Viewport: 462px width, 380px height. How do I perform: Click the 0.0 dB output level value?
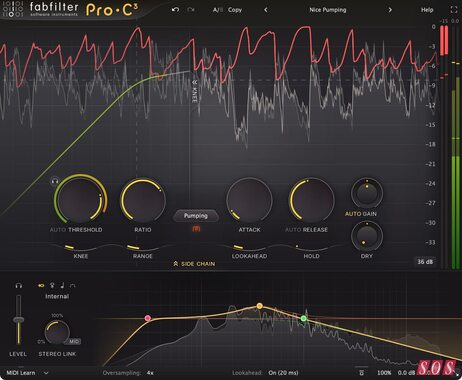(x=407, y=373)
